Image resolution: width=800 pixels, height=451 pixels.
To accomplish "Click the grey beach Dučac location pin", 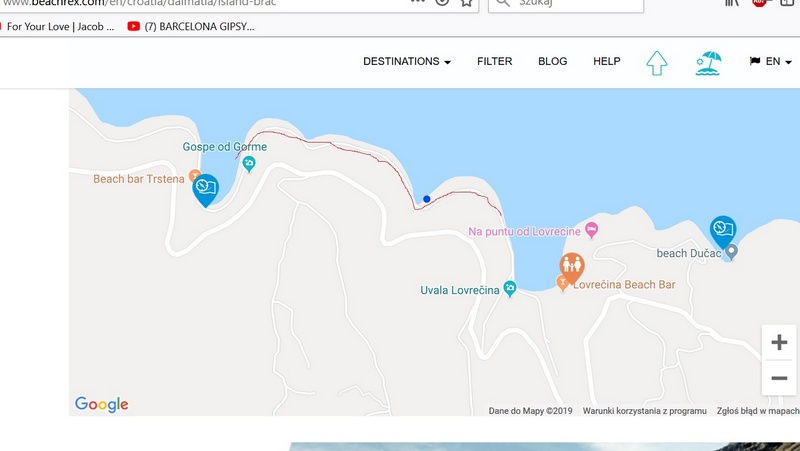I will point(731,252).
